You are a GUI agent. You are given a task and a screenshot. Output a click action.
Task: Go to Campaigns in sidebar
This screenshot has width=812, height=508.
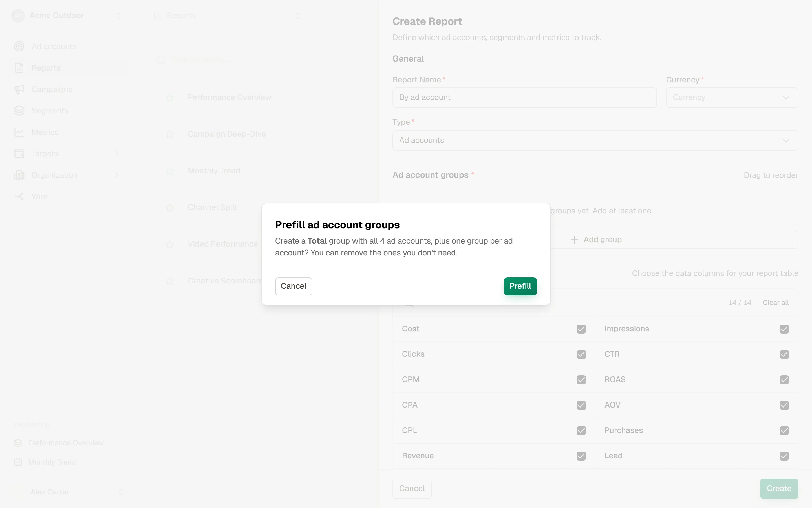pyautogui.click(x=67, y=89)
